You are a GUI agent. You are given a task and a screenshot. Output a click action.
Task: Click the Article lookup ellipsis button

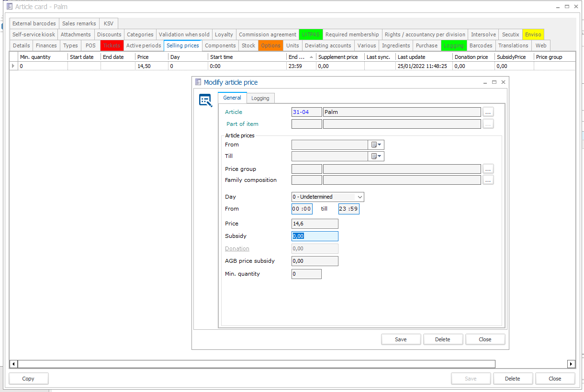tap(488, 112)
